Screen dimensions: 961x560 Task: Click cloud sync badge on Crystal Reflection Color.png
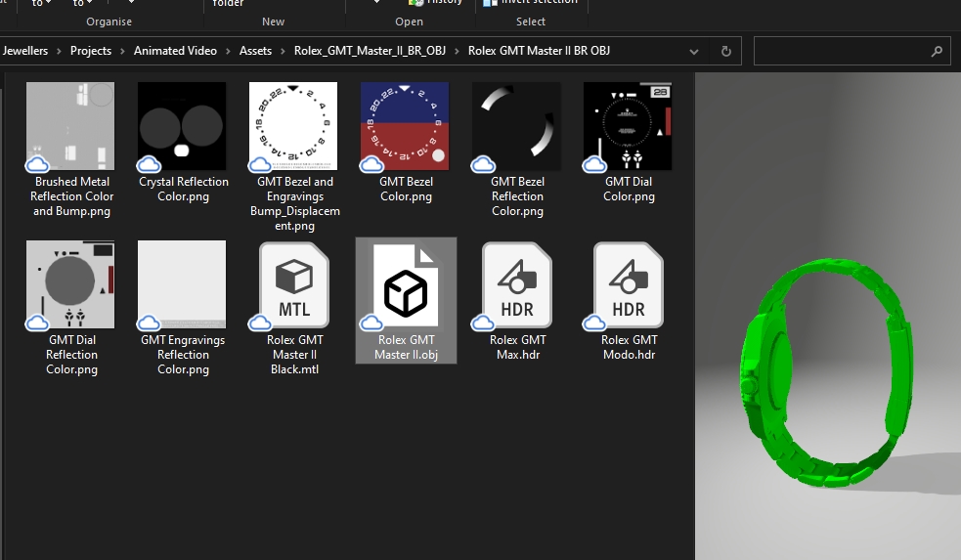click(x=149, y=164)
